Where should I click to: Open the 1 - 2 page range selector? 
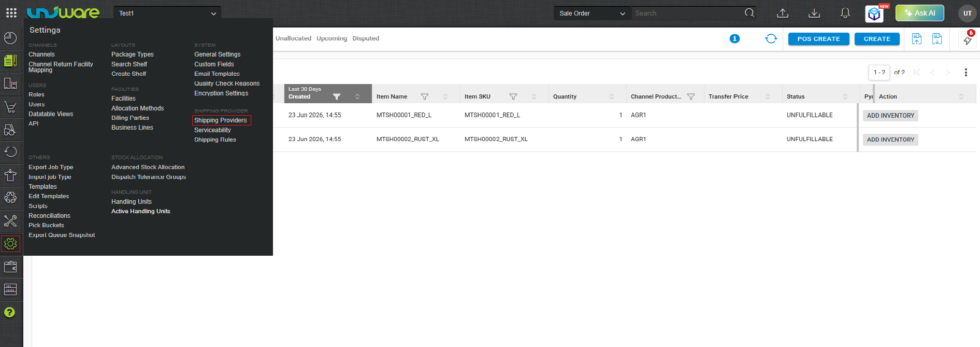coord(879,73)
